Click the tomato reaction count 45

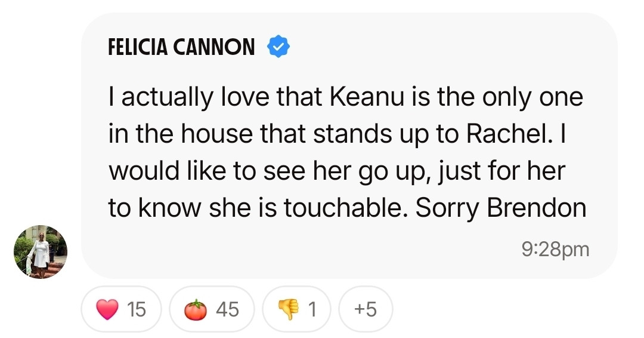(x=228, y=309)
